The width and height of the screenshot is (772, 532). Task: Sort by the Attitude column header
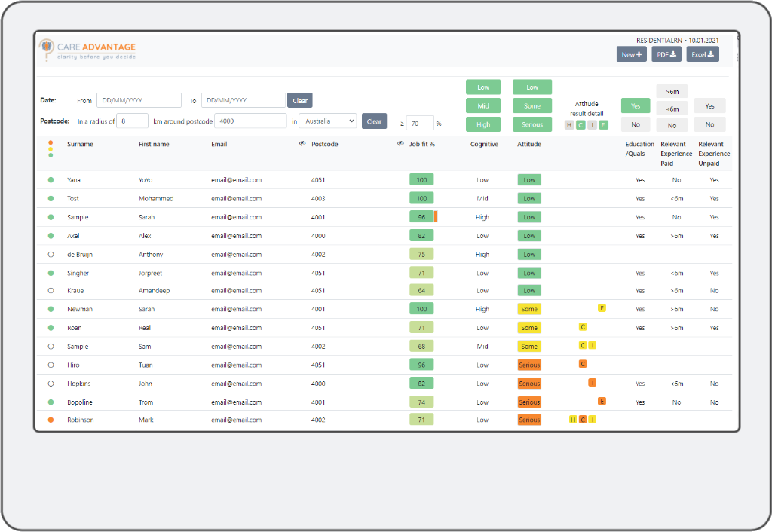coord(529,144)
